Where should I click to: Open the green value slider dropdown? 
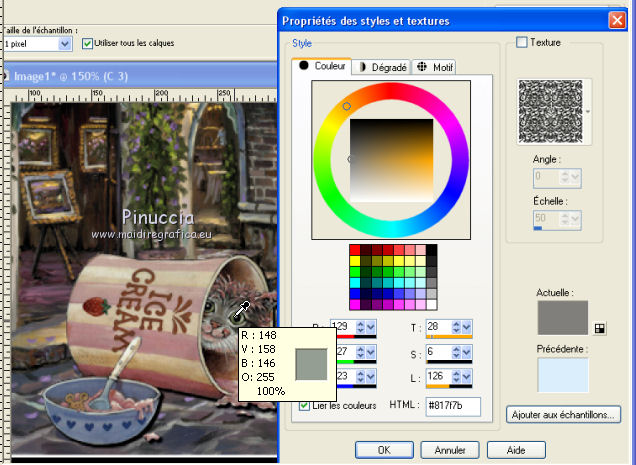point(371,352)
